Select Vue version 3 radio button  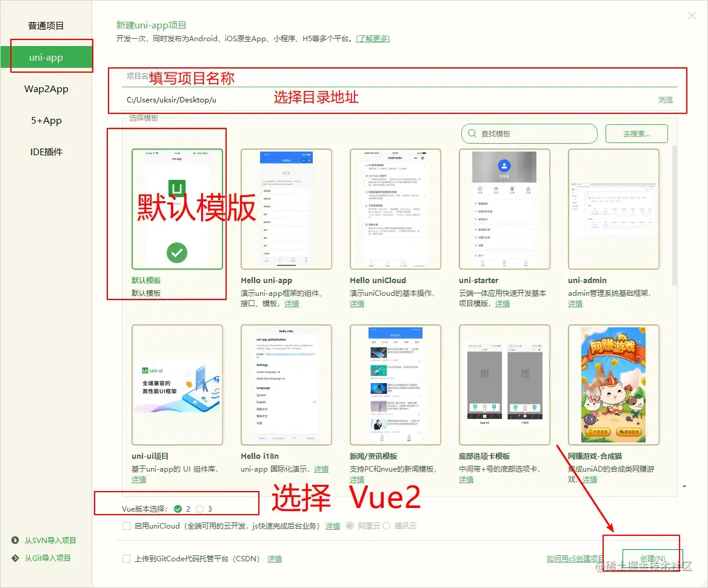pyautogui.click(x=199, y=509)
